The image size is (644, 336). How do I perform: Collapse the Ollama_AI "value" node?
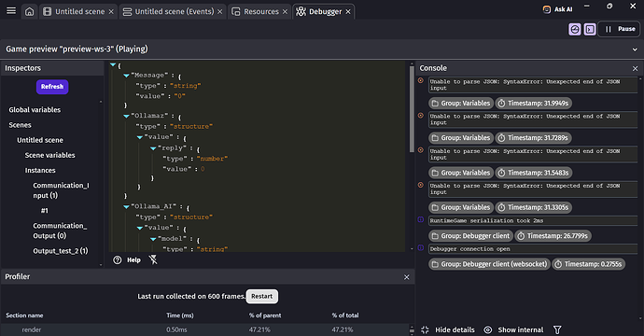point(140,228)
